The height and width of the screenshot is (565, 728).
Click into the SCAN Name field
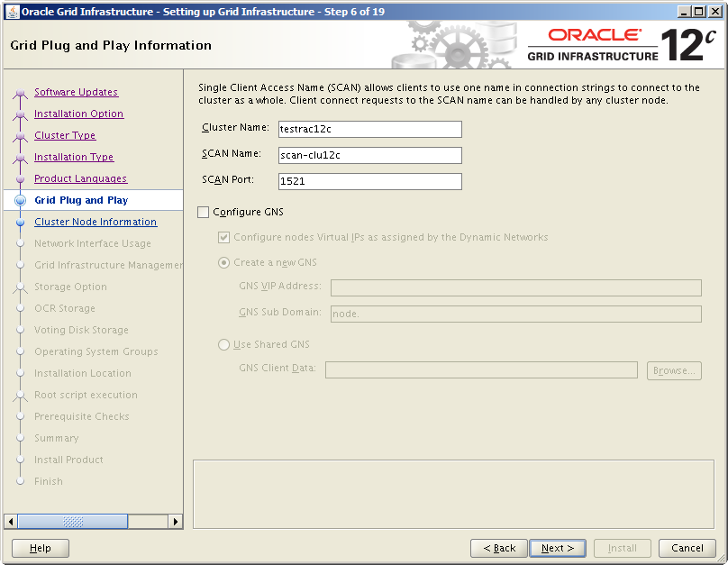click(x=369, y=155)
